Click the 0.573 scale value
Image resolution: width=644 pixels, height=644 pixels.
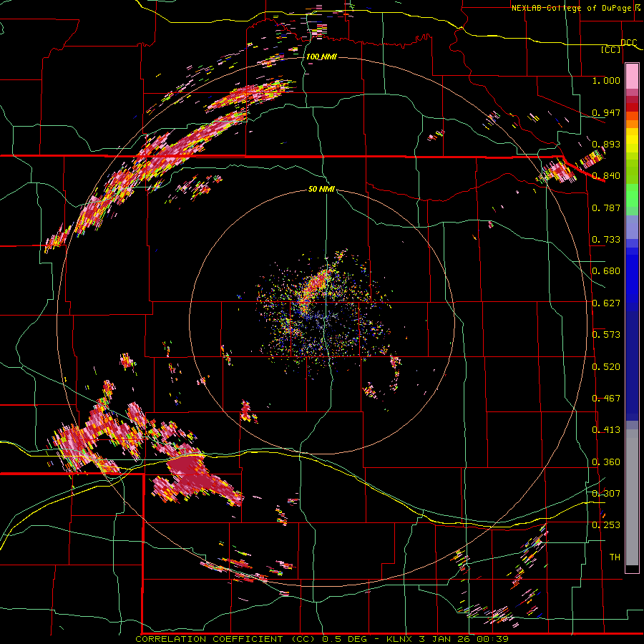coord(606,335)
